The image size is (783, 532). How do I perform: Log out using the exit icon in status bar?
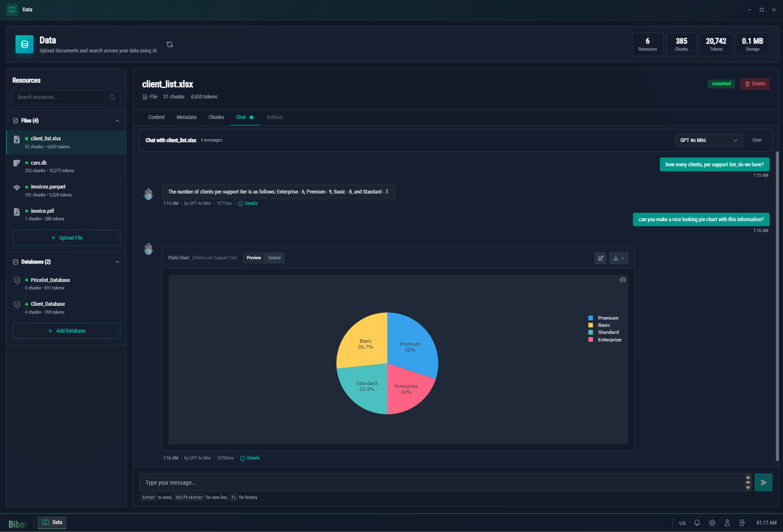[742, 523]
